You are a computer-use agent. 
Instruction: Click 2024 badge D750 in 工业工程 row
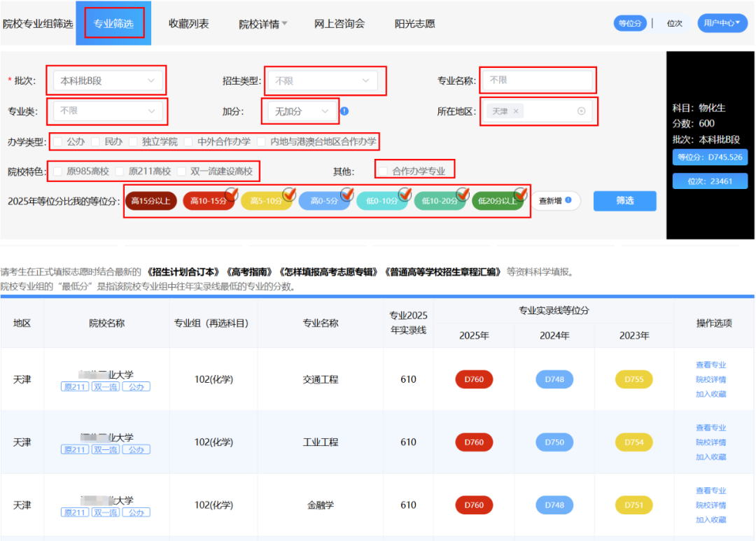click(554, 442)
